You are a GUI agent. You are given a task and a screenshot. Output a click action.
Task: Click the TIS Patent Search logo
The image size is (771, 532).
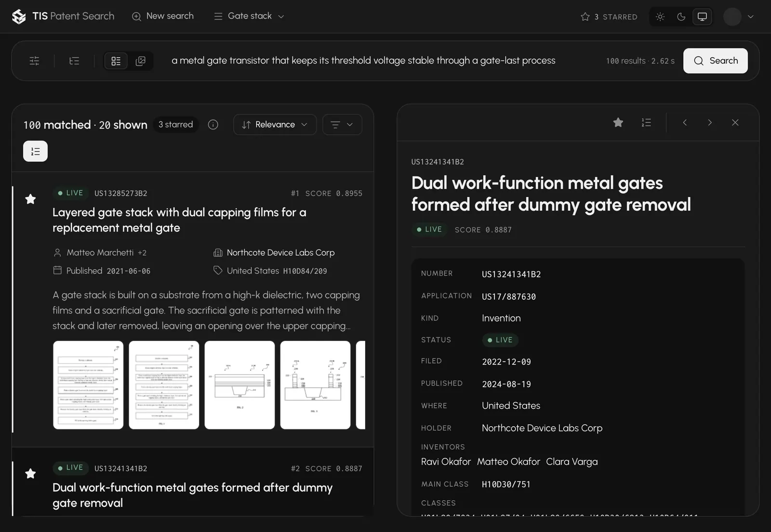(x=63, y=16)
